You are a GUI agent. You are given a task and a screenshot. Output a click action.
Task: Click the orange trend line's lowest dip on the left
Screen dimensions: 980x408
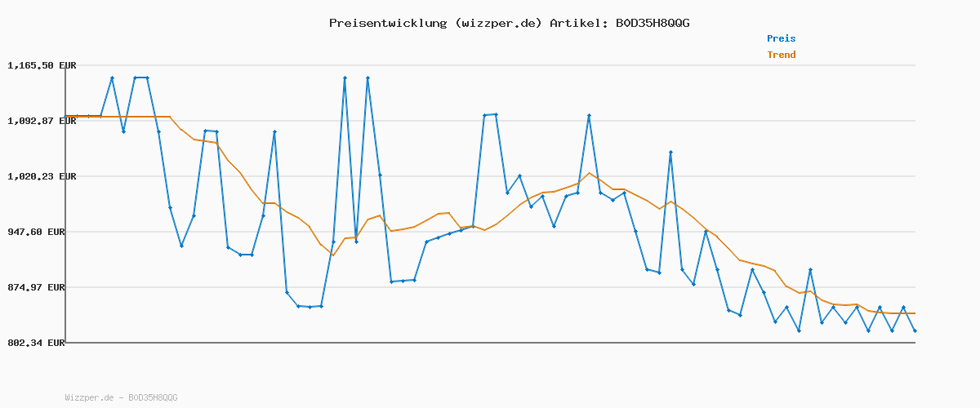tap(332, 255)
